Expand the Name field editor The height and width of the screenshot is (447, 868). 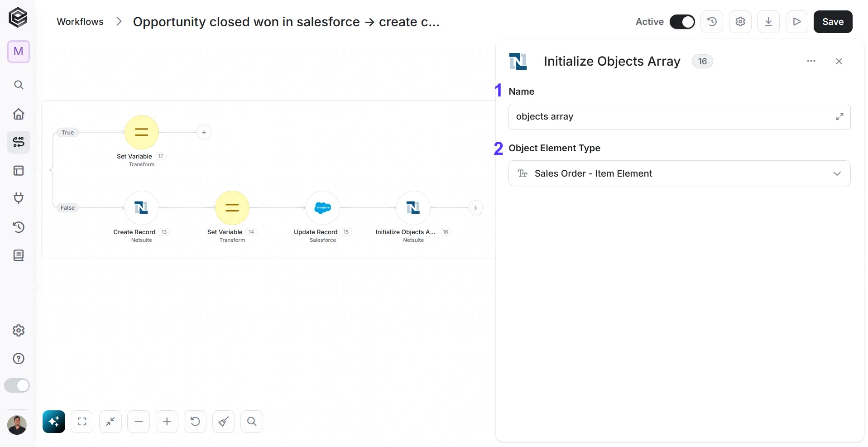click(839, 116)
